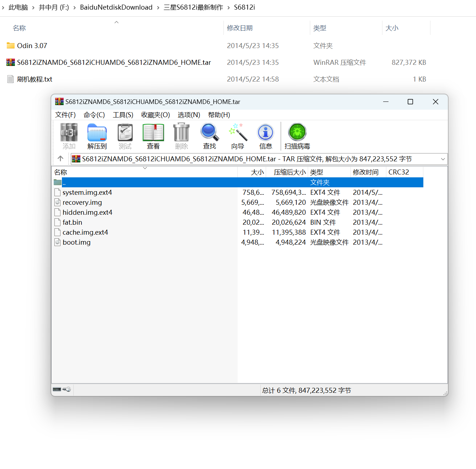
Task: Select 刷机教程.txt file name in Explorer
Action: pos(35,79)
